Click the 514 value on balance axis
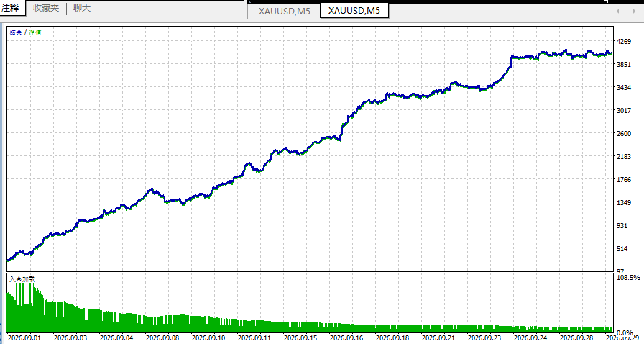Screen dimensions: 644x344 click(622, 248)
